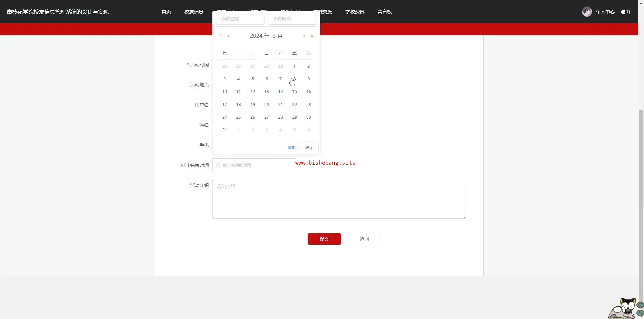Click the clock icon in 倒计结束时间 field

click(218, 165)
